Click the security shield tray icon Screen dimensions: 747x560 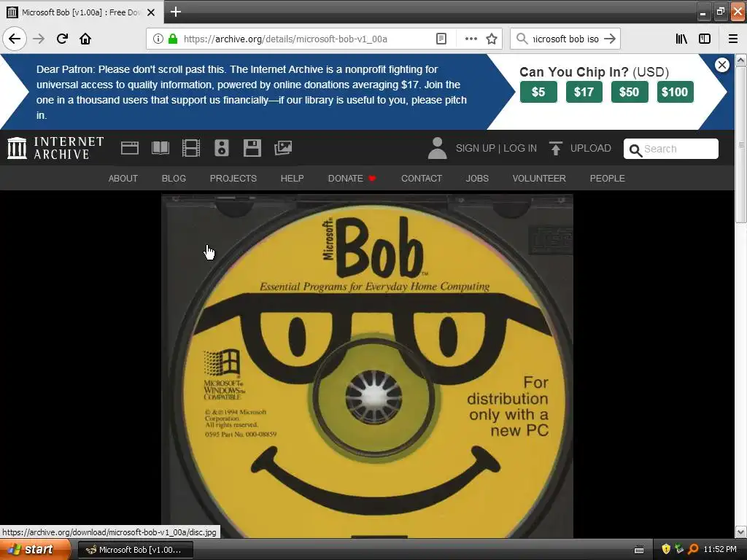click(666, 550)
